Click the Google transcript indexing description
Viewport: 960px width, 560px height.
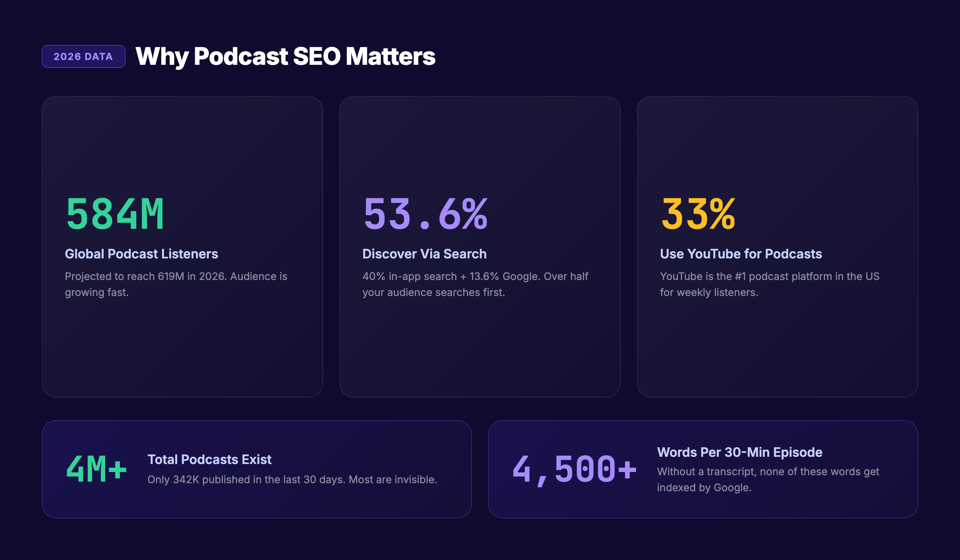point(768,480)
